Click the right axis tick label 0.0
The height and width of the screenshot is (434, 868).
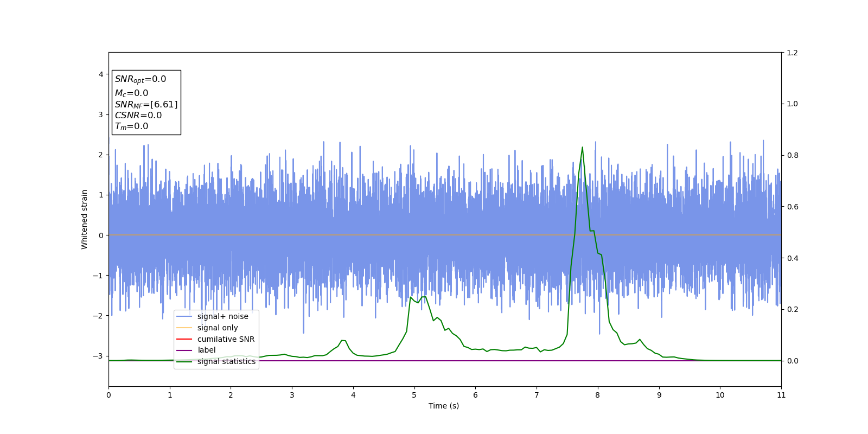click(793, 361)
